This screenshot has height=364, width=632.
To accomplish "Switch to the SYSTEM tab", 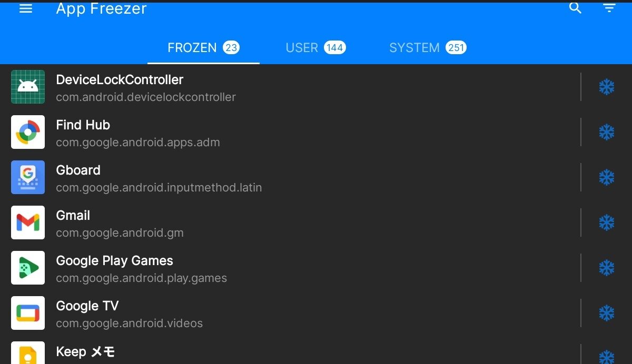I will pos(428,48).
